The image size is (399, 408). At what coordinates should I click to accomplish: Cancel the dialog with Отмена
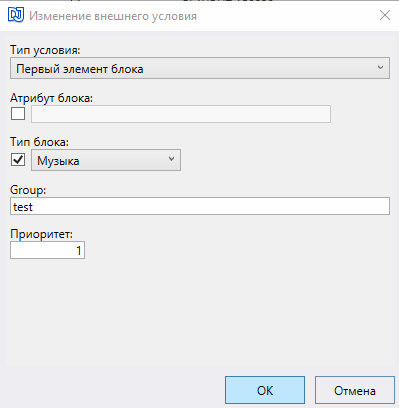point(355,390)
